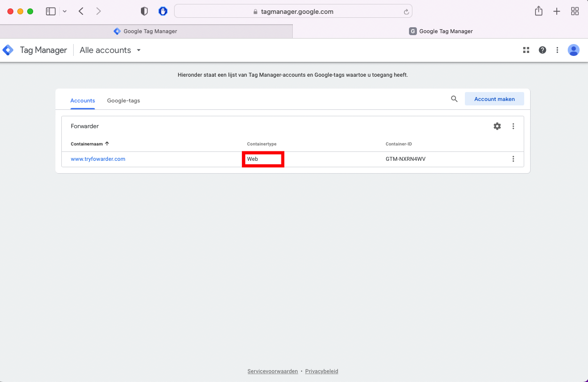Click the Safari address bar
588x382 pixels.
pyautogui.click(x=293, y=11)
